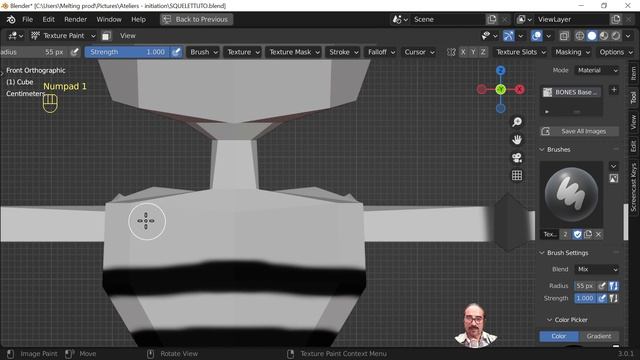Click the Radius field in Brush Settings

click(585, 286)
